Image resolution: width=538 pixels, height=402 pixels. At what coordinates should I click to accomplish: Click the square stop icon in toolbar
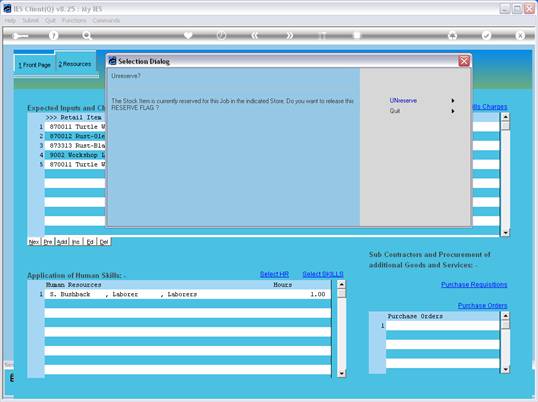pos(356,35)
